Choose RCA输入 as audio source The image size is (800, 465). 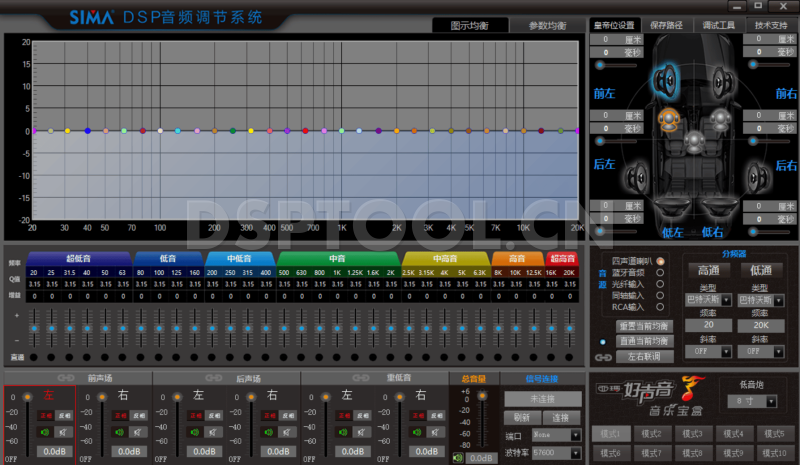click(660, 307)
